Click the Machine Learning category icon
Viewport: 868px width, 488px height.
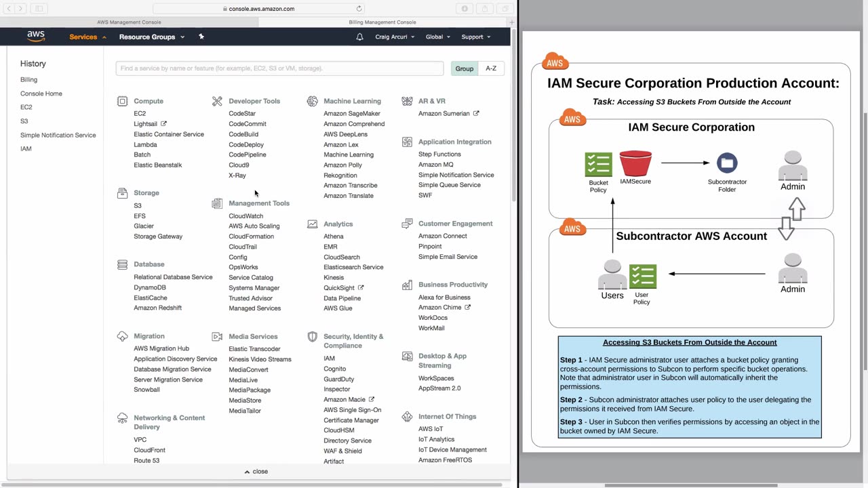(312, 101)
